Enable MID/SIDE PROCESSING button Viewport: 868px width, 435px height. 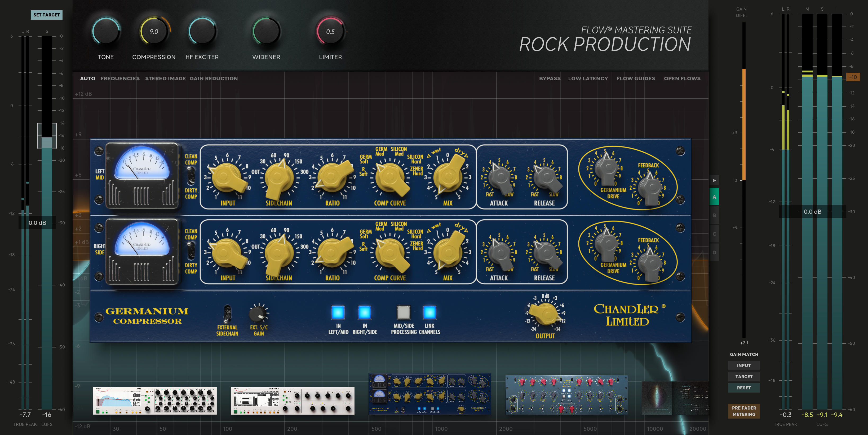pos(404,313)
